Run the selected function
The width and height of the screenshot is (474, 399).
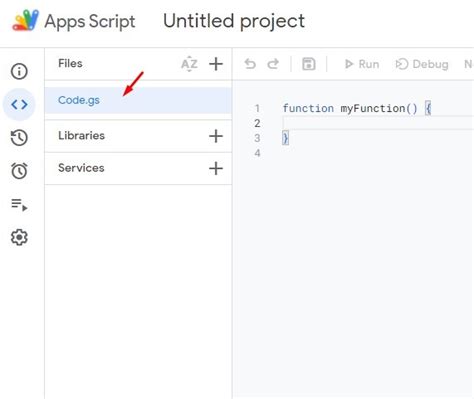[x=362, y=64]
